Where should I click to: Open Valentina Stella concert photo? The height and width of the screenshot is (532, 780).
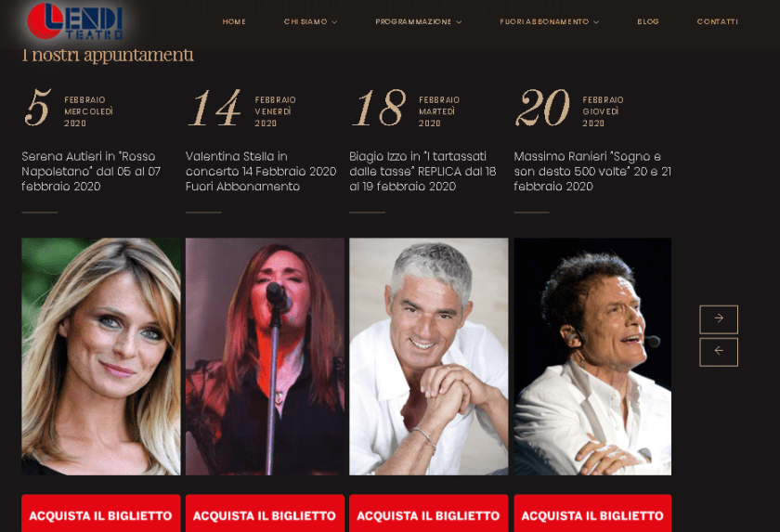click(x=265, y=356)
